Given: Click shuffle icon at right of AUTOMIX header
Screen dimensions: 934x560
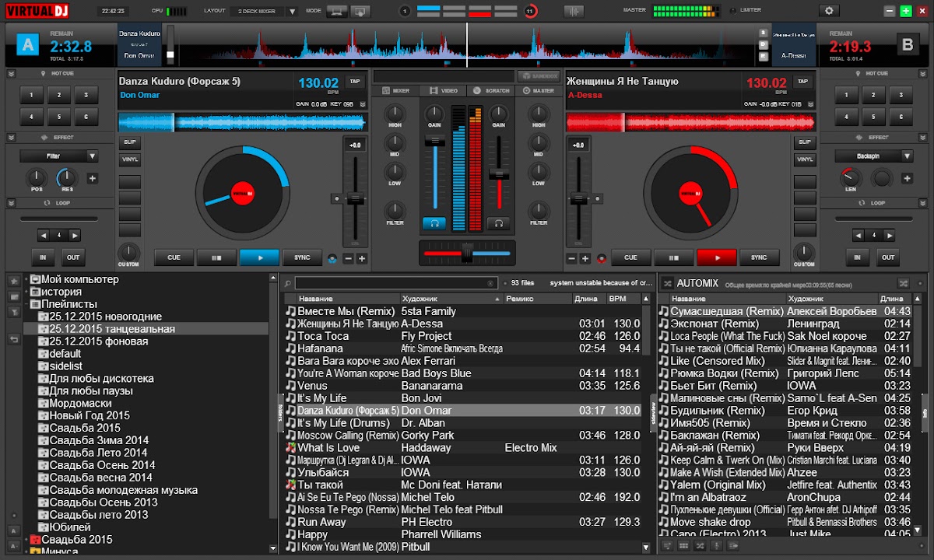Looking at the screenshot, I should (x=904, y=283).
